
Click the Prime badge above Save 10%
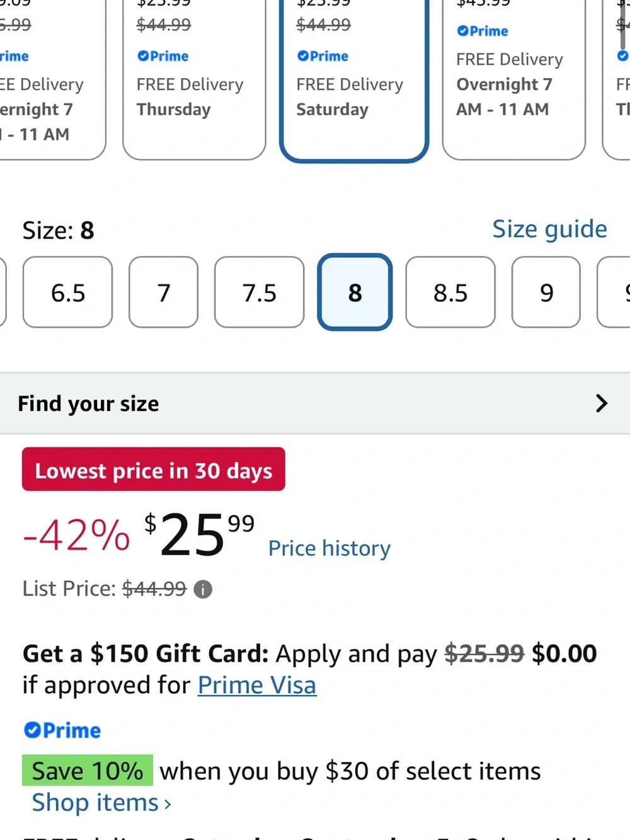[x=62, y=730]
